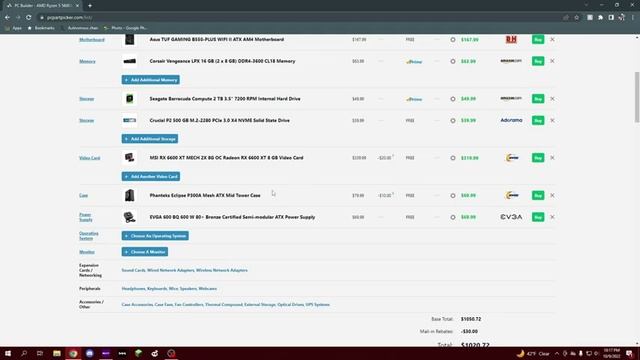This screenshot has width=640, height=360.
Task: Click the Amazon logo in the Memory row
Action: (x=511, y=61)
